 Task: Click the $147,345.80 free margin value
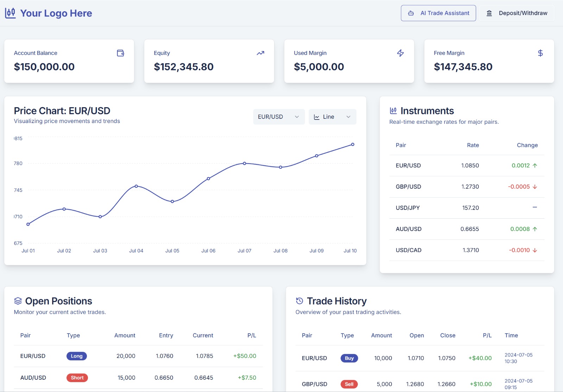point(463,67)
